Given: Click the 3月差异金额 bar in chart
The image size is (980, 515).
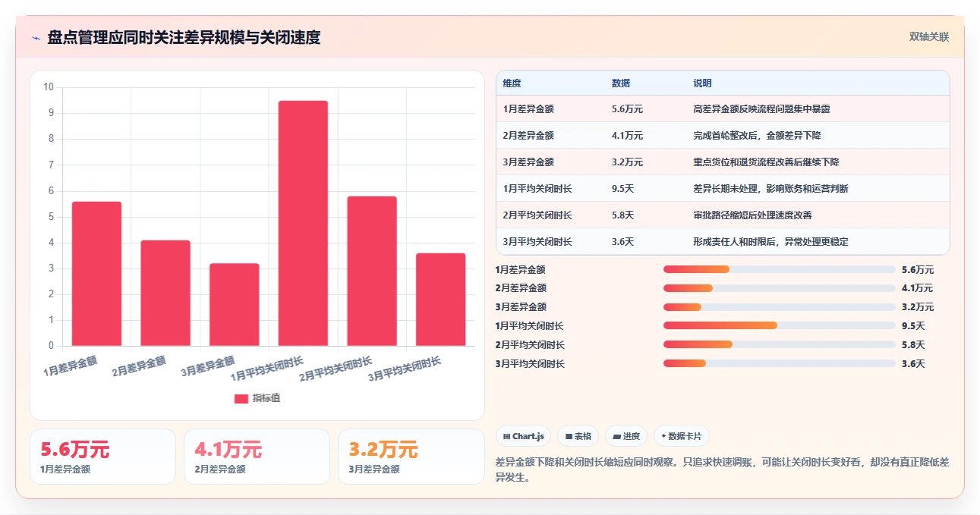Looking at the screenshot, I should 235,305.
